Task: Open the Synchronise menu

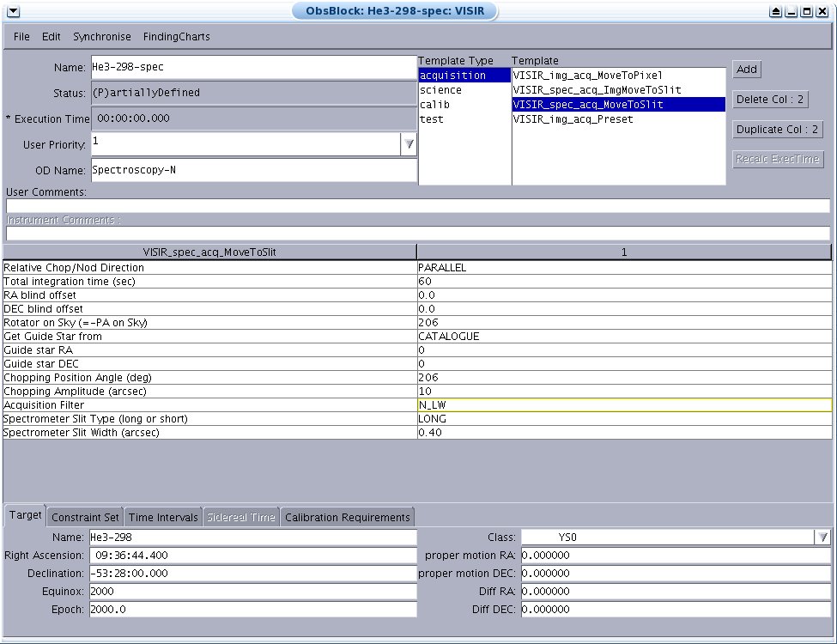Action: tap(102, 37)
